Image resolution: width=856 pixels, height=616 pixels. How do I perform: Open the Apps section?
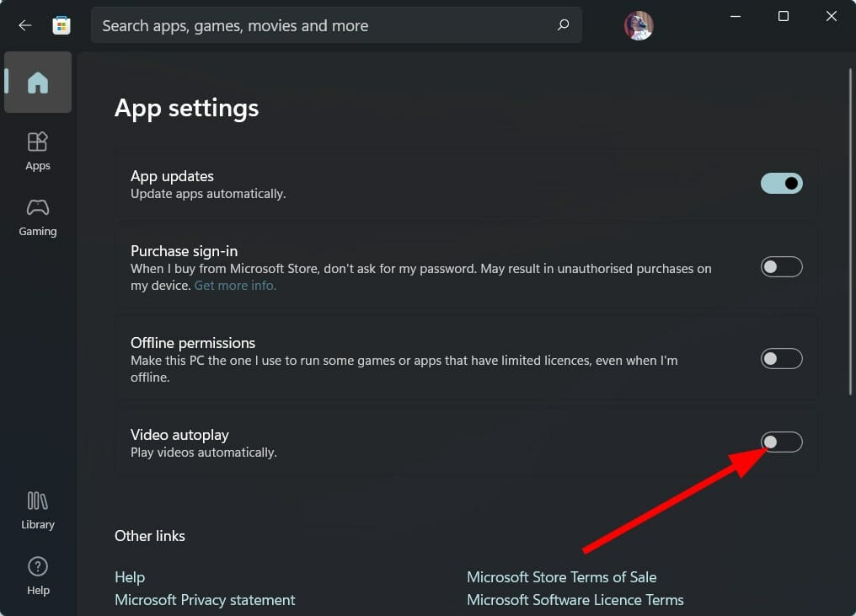coord(37,150)
